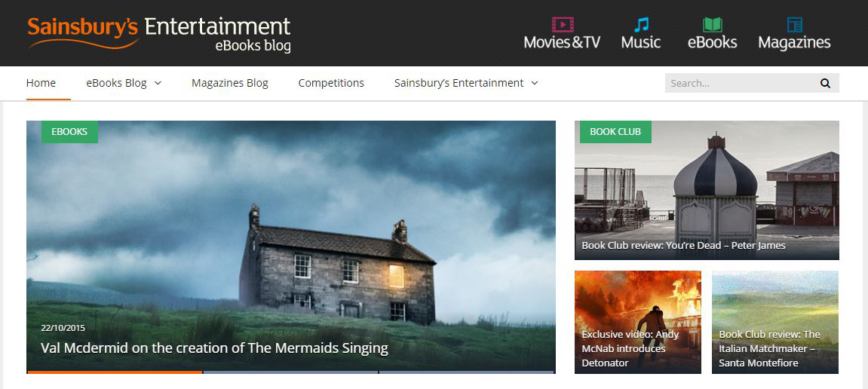Open the Magazines layout icon

pos(794,24)
